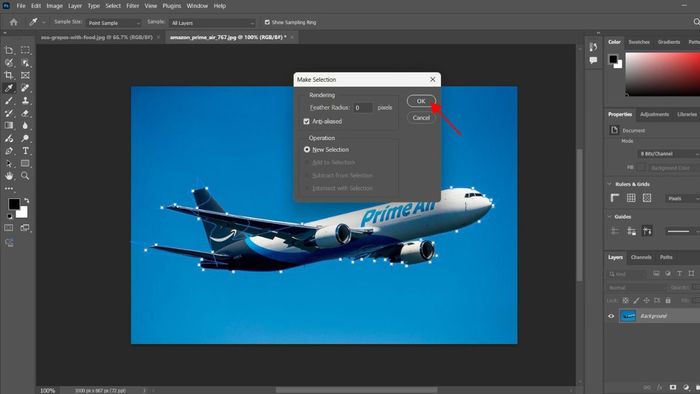Select the Hand tool
The width and height of the screenshot is (700, 394).
pyautogui.click(x=9, y=176)
